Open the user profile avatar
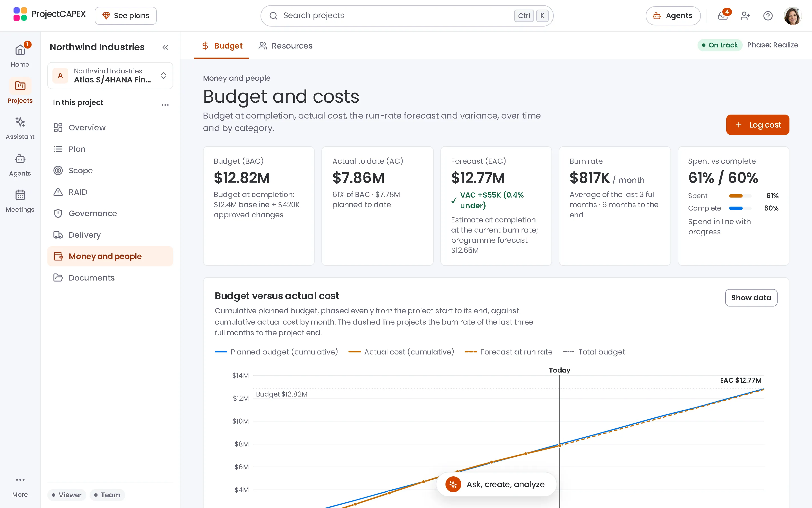 click(793, 16)
